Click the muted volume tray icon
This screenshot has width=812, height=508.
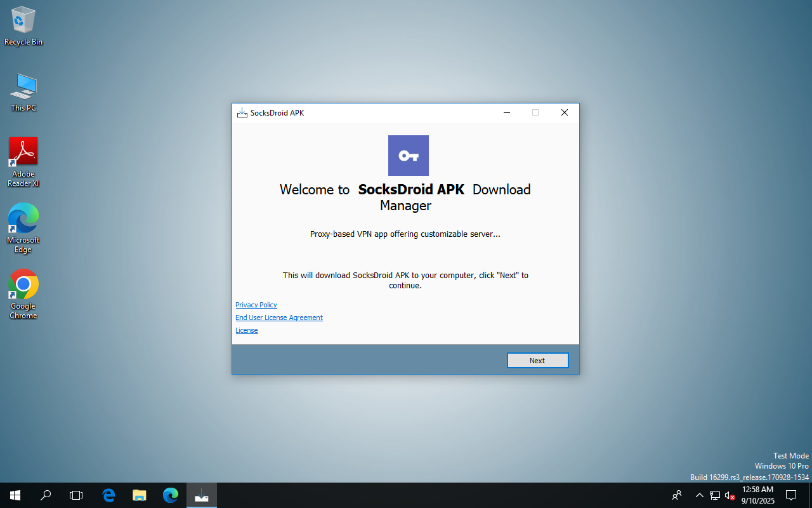tap(730, 495)
